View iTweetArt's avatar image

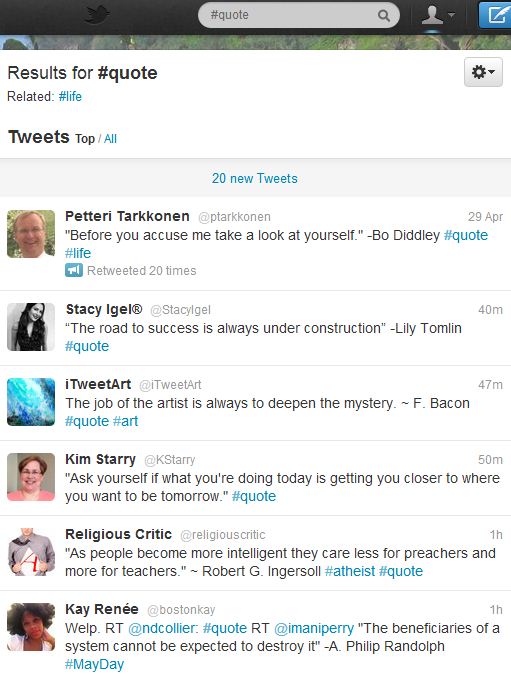[31, 402]
